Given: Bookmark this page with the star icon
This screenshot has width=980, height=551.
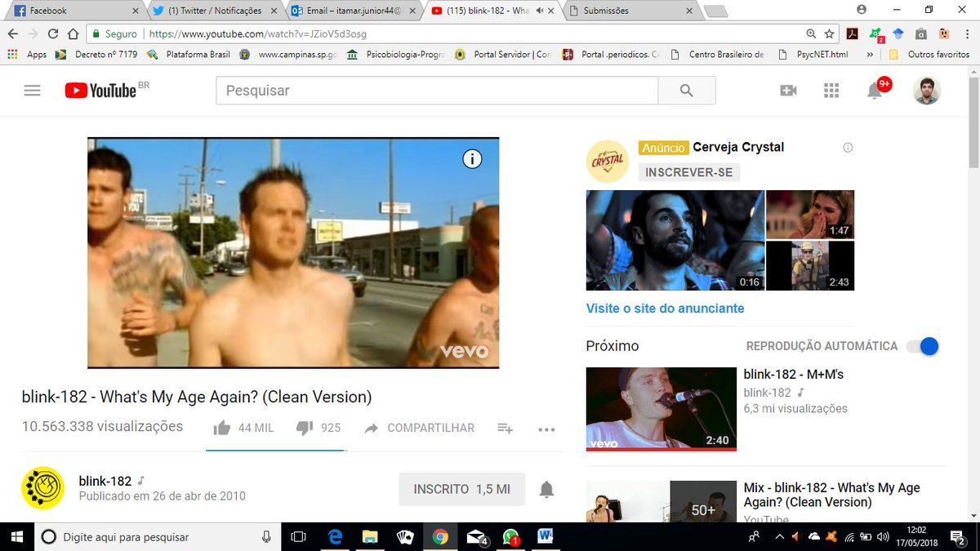Looking at the screenshot, I should click(830, 34).
